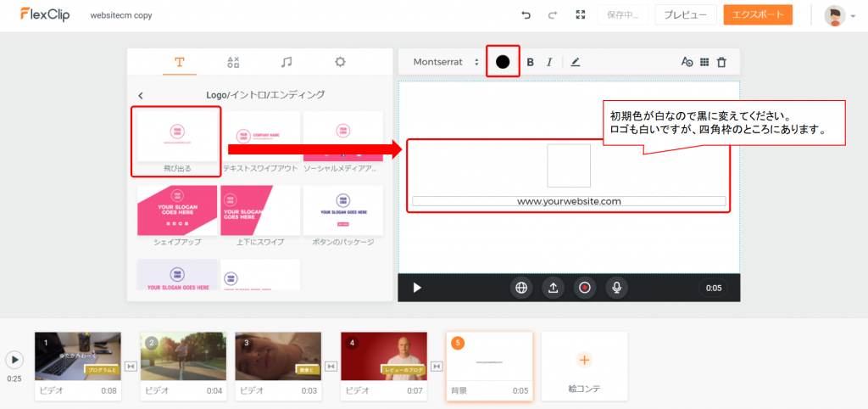The height and width of the screenshot is (409, 868).
Task: Open the black text color swatch
Action: coord(503,62)
